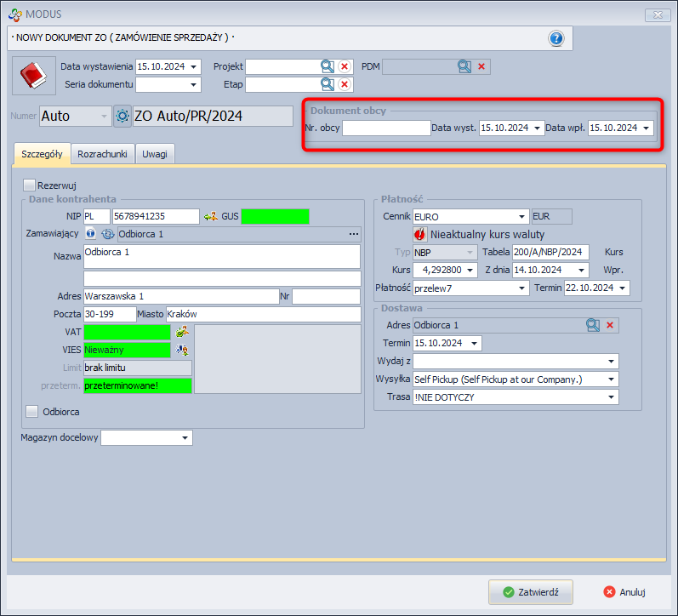The image size is (678, 616).
Task: Open Projekt search with magnifier icon
Action: (x=328, y=66)
